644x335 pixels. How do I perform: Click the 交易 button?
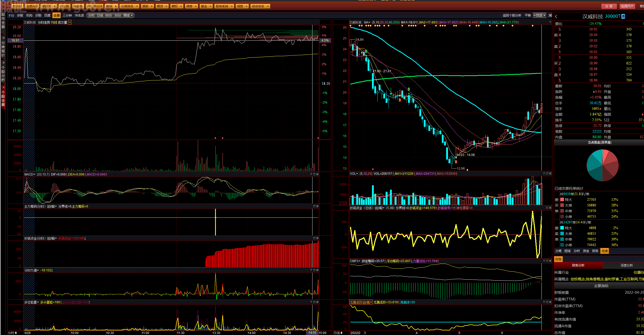[x=609, y=6]
